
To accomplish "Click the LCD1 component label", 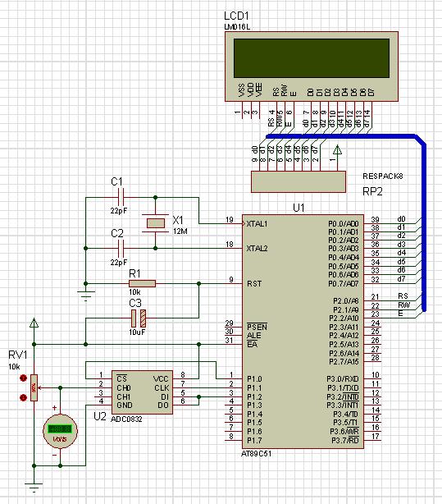I will coord(236,16).
